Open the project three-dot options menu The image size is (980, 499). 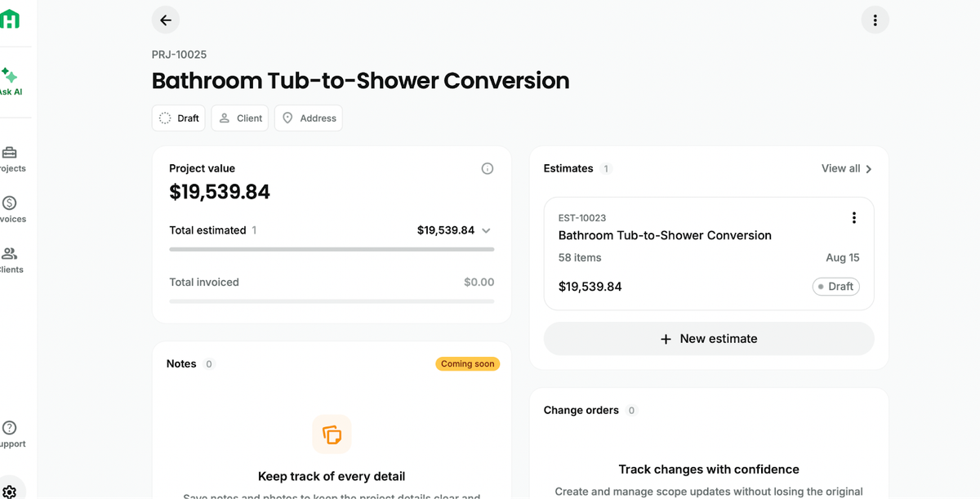pos(875,20)
